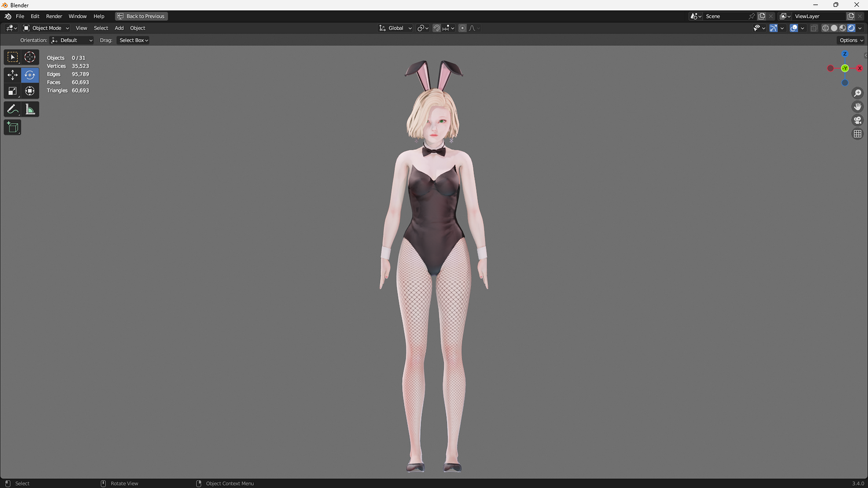Screen dimensions: 868x488
Task: Add new ViewLayer with duplicate icon
Action: 851,16
